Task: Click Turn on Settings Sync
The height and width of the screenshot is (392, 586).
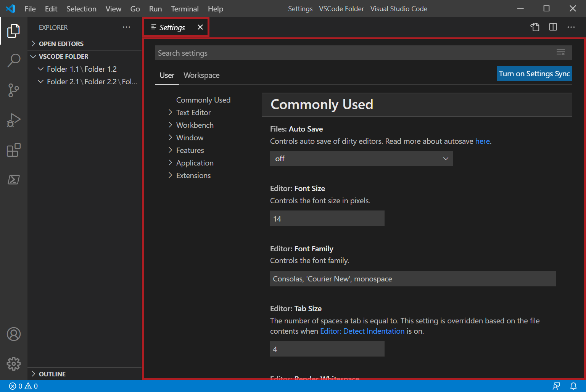Action: pyautogui.click(x=534, y=73)
